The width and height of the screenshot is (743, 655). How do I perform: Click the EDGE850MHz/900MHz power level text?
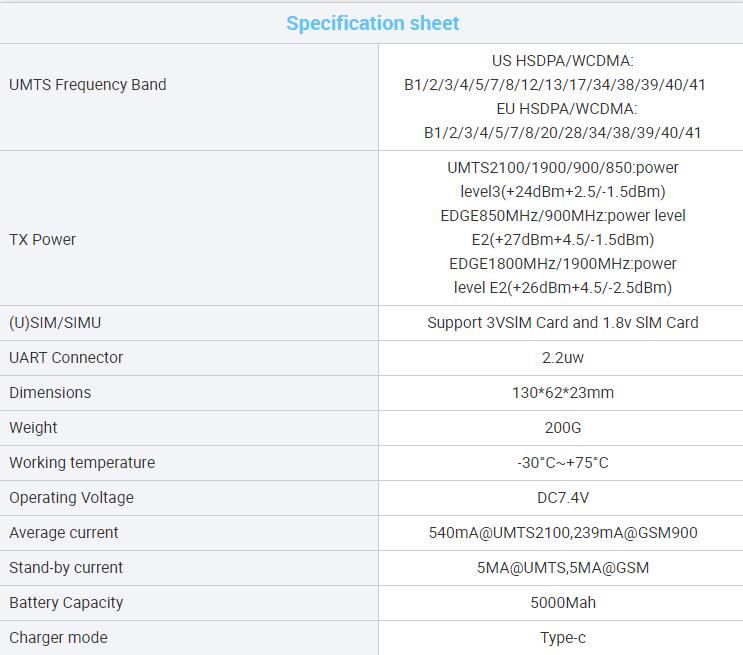coord(562,216)
